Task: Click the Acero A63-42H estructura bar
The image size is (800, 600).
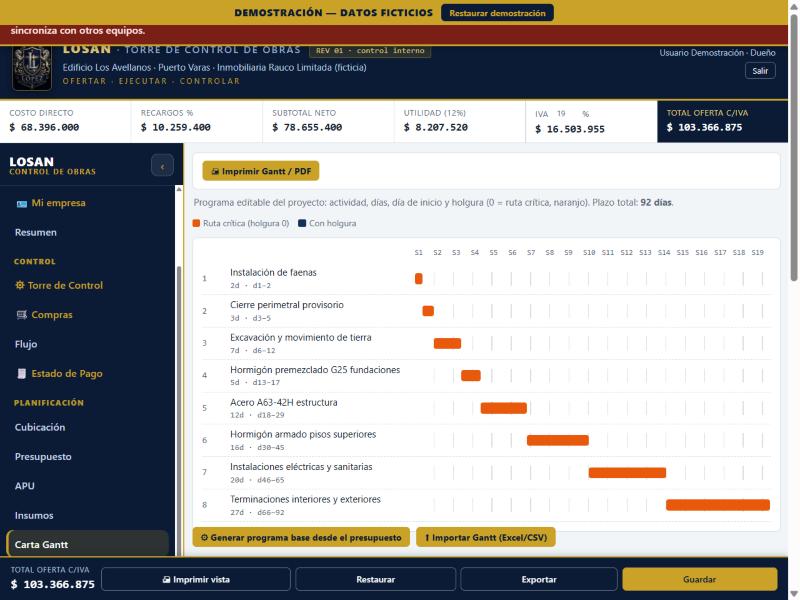Action: (x=504, y=408)
